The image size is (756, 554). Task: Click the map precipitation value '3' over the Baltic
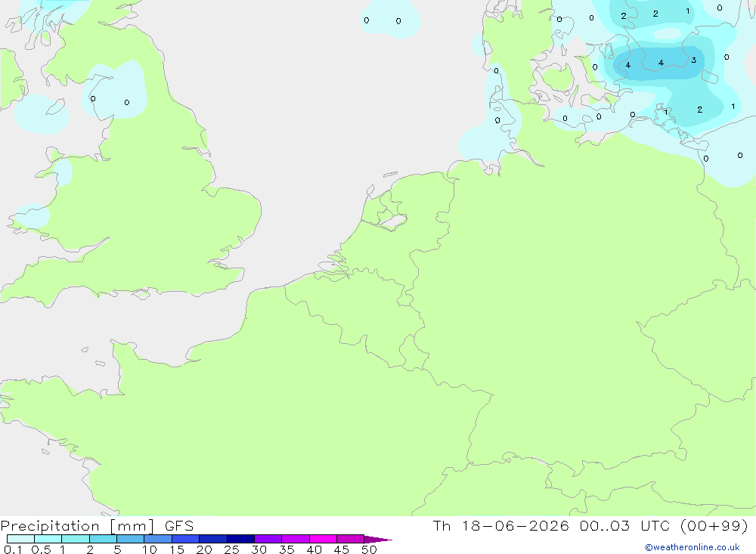694,60
